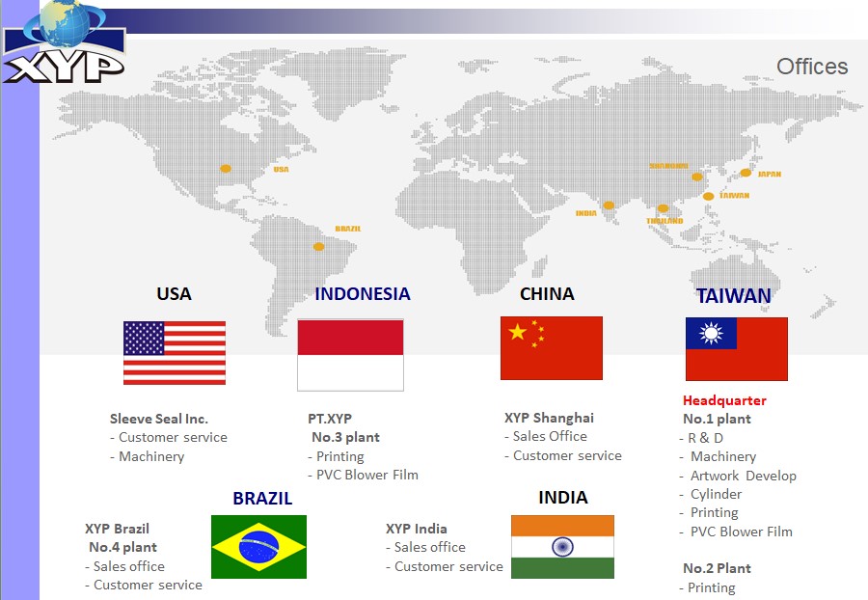
Task: Click the 'SHANGHAI' map label
Action: [668, 166]
